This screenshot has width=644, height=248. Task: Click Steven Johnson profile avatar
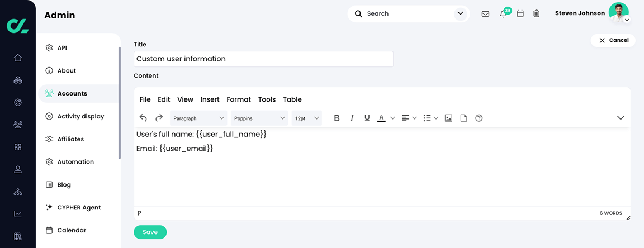coord(618,12)
